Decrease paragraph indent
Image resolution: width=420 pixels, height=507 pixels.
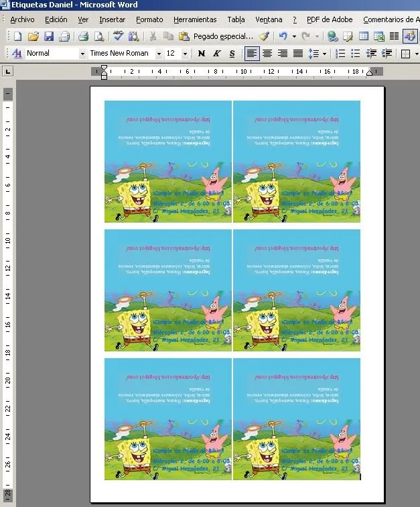[371, 54]
